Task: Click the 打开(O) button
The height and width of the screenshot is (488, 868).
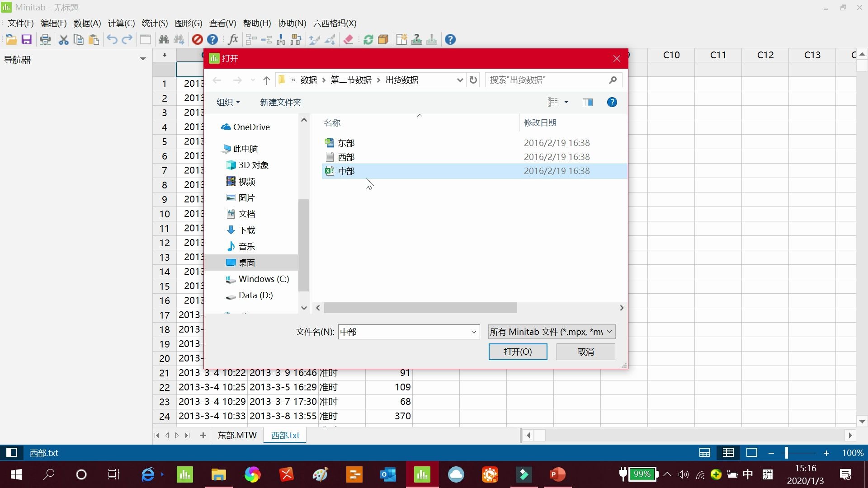Action: tap(518, 352)
